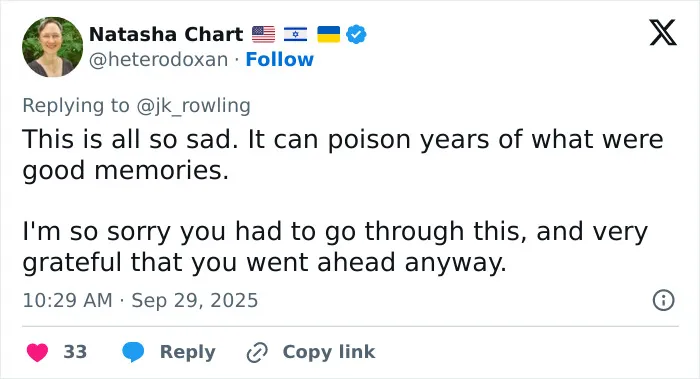Viewport: 700px width, 379px height.
Task: Follow the @heterodoxan account
Action: point(279,59)
